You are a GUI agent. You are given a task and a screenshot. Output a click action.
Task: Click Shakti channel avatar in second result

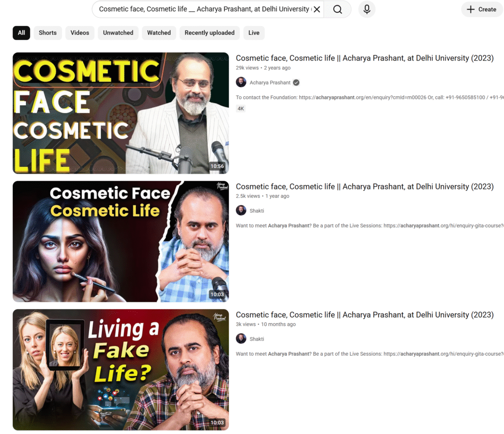pos(241,211)
